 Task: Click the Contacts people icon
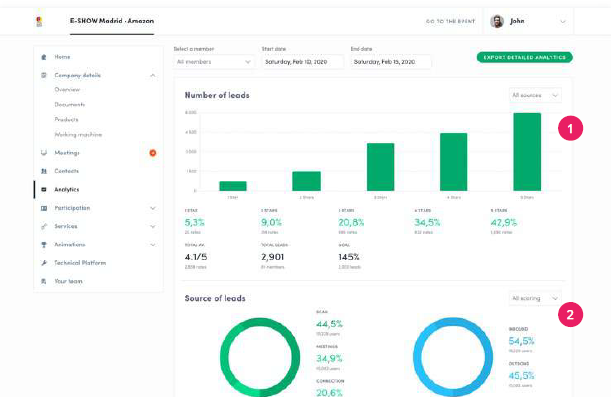[x=44, y=171]
